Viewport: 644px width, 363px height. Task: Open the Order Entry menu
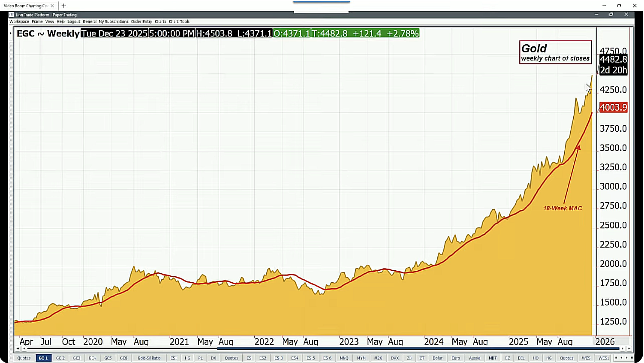(x=141, y=21)
